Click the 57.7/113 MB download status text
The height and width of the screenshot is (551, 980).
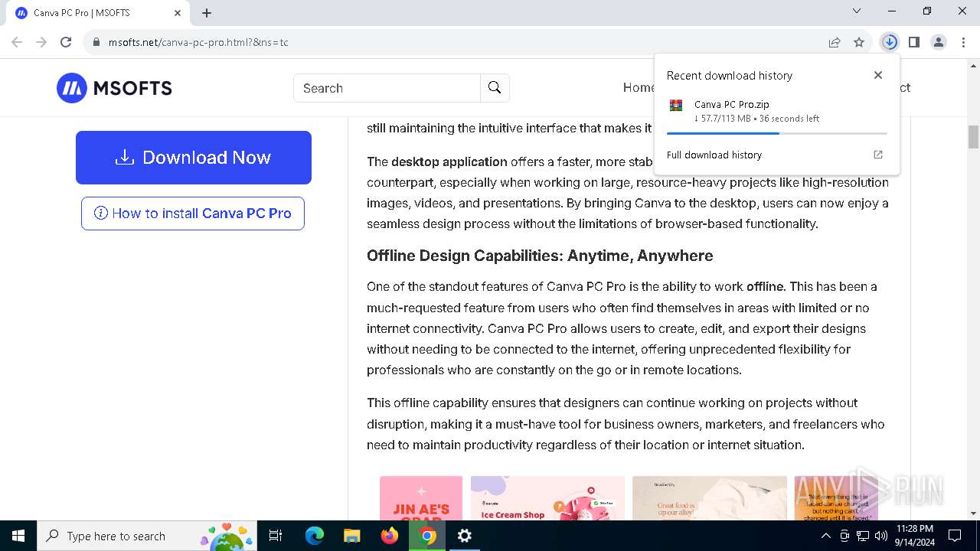click(756, 119)
